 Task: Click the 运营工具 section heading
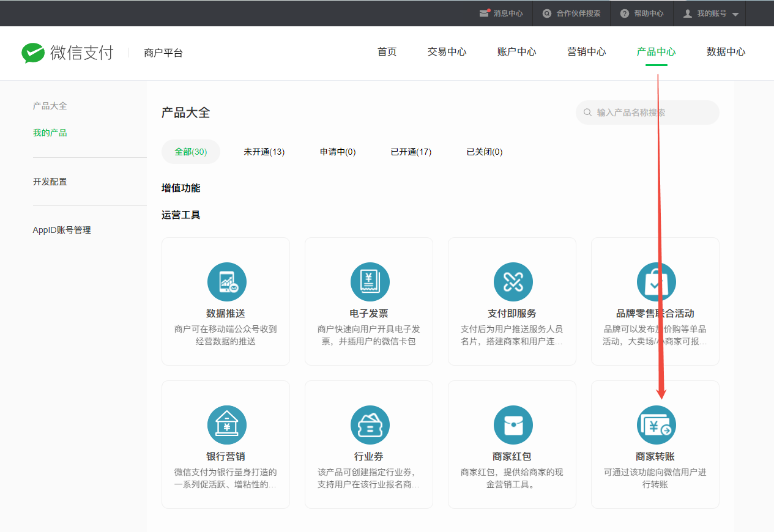click(x=181, y=215)
